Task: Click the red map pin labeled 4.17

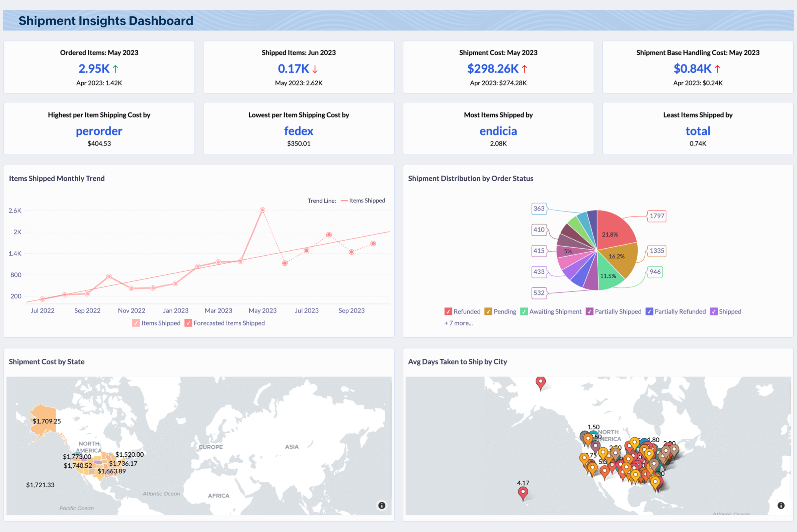Action: point(523,494)
